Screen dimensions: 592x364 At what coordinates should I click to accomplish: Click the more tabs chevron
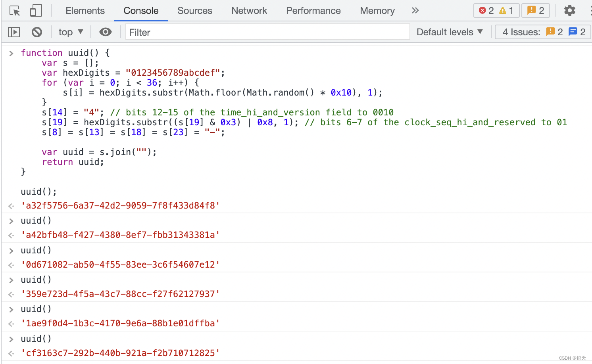click(415, 10)
